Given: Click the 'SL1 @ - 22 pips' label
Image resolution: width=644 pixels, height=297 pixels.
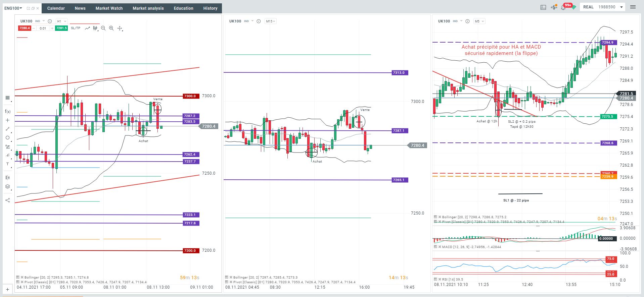Looking at the screenshot, I should point(516,200).
